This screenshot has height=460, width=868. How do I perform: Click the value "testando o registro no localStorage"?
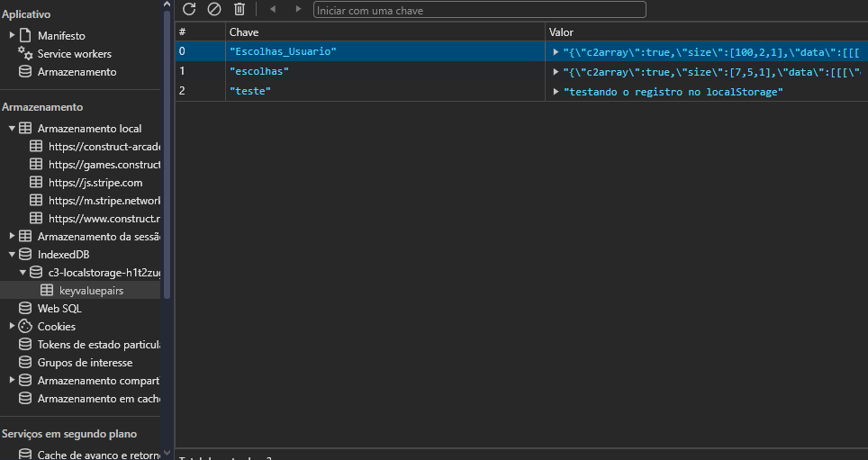(674, 91)
